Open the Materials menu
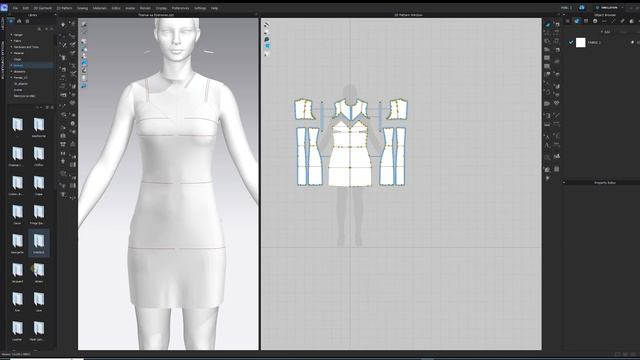The height and width of the screenshot is (360, 640). click(99, 8)
